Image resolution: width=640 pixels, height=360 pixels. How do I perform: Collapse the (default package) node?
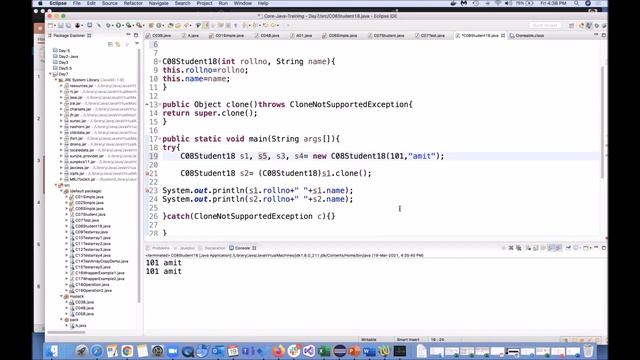tap(61, 191)
